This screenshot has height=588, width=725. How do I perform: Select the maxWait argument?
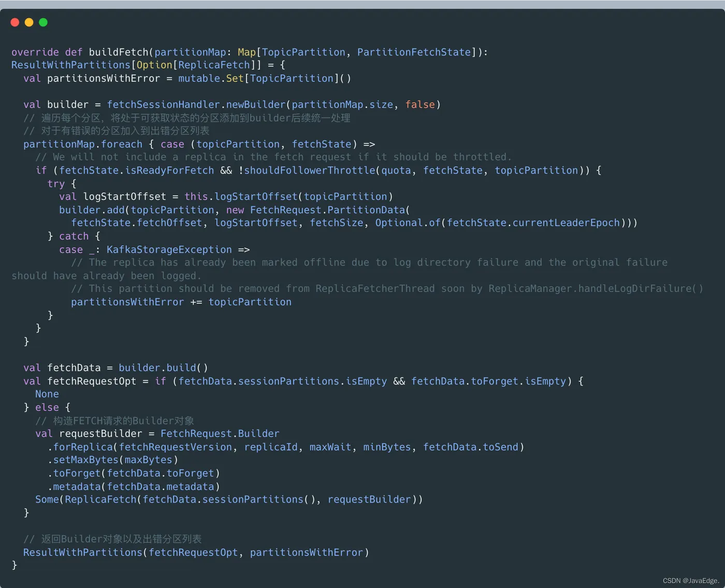pos(330,447)
